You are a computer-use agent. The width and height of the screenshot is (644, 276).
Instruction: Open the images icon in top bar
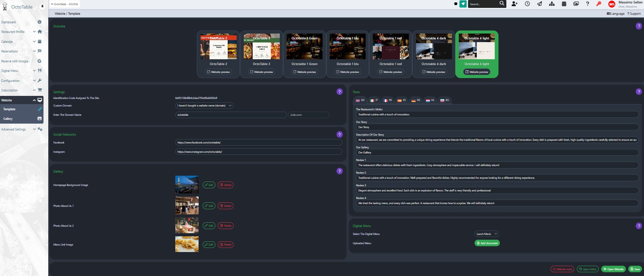coord(576,4)
